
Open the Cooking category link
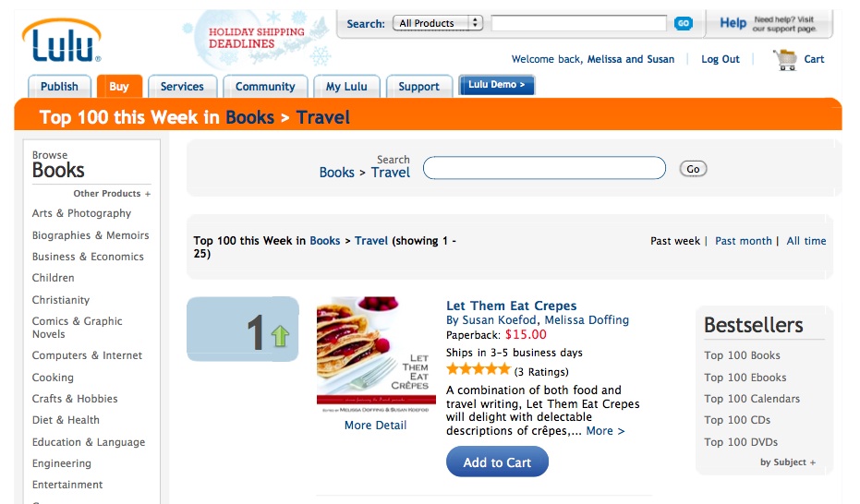(53, 378)
